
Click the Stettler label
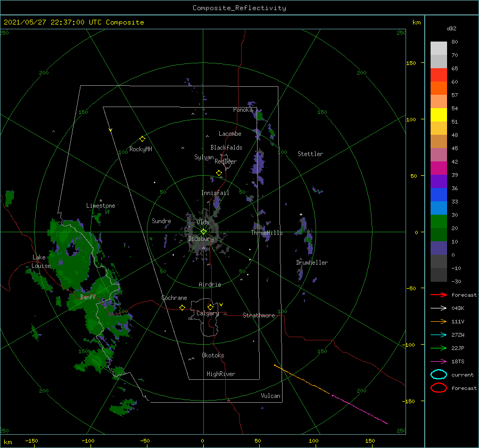tap(310, 154)
